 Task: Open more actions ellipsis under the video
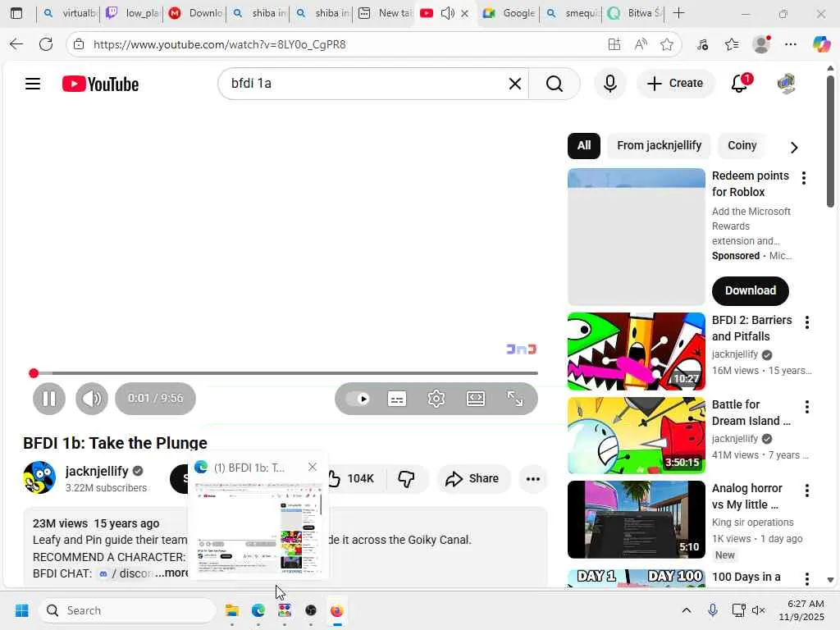(x=533, y=478)
